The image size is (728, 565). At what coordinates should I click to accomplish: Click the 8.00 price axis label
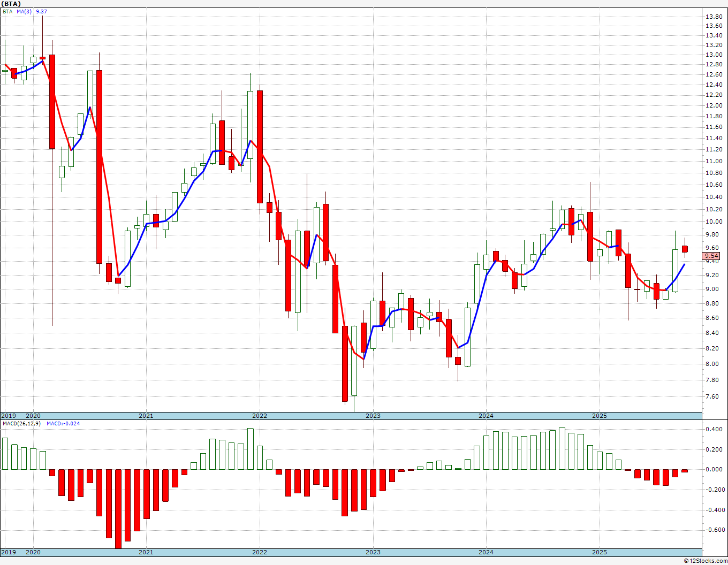pos(712,364)
